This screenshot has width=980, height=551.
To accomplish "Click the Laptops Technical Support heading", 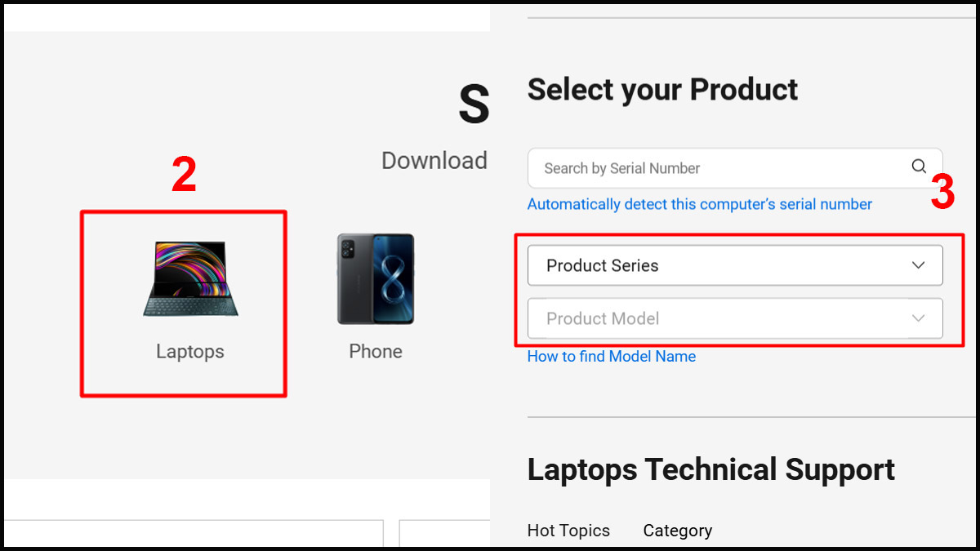I will [711, 469].
